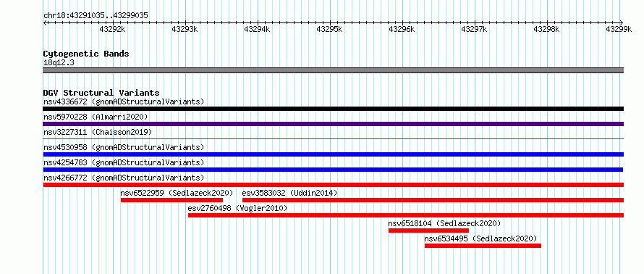Click the nsv6522959 (Sedlazeck2020) label
The width and height of the screenshot is (644, 274).
(x=177, y=193)
